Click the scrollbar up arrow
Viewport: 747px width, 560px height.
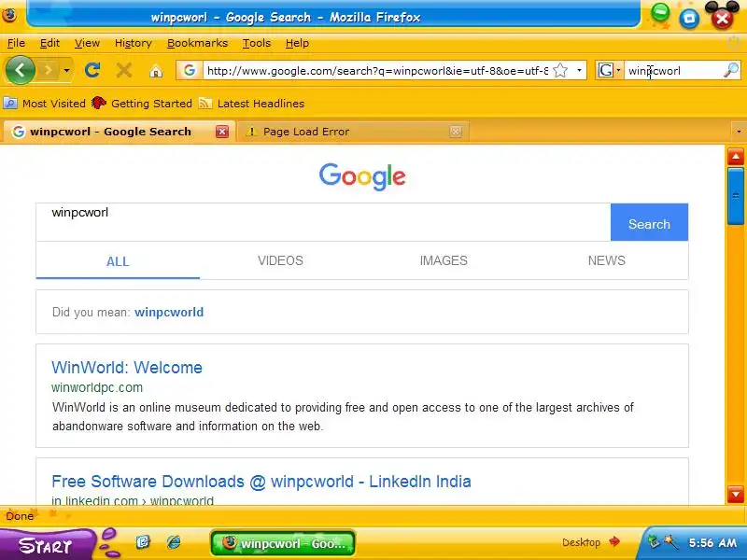pos(736,156)
